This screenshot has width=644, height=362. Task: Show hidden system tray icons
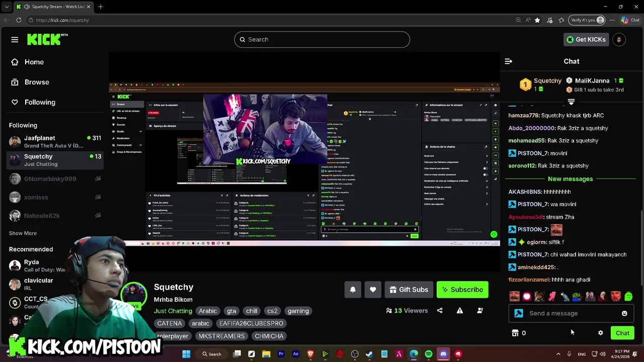558,354
